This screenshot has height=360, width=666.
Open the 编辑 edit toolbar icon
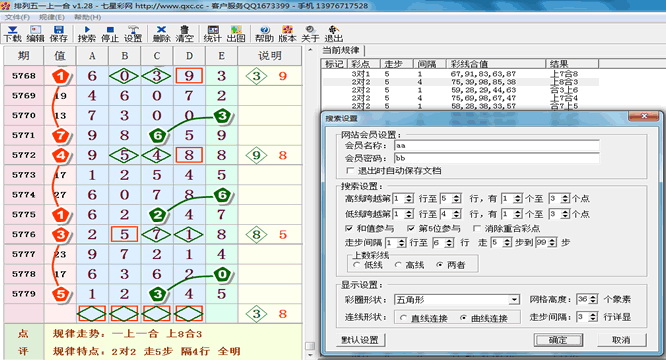click(35, 34)
